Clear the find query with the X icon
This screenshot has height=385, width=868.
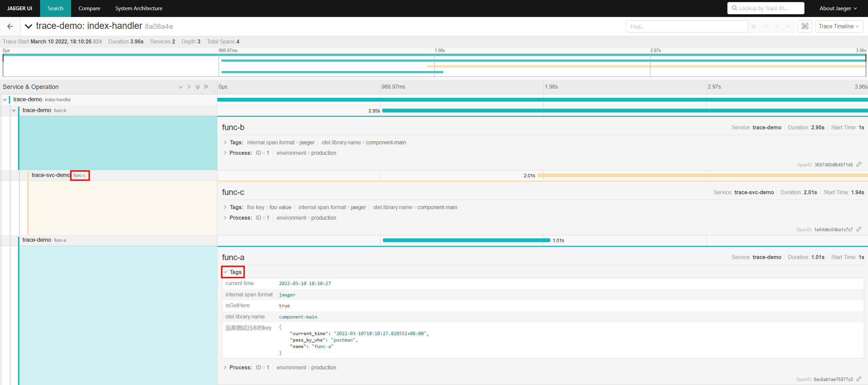(x=788, y=26)
